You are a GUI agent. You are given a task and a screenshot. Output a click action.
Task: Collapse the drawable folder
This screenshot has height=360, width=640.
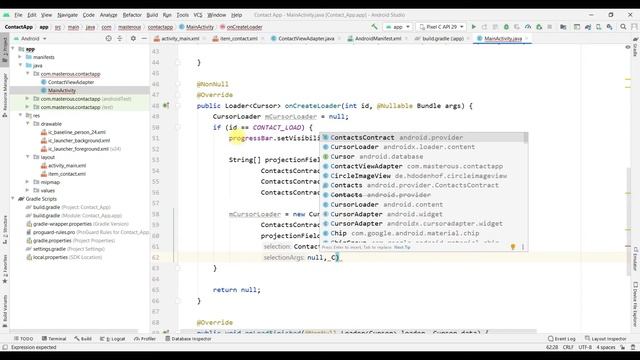(x=27, y=124)
